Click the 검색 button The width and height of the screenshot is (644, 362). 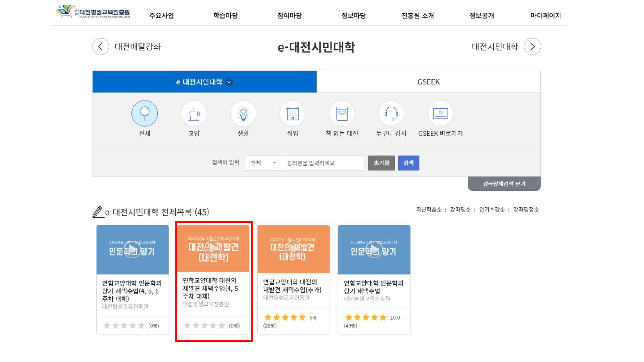coord(408,163)
